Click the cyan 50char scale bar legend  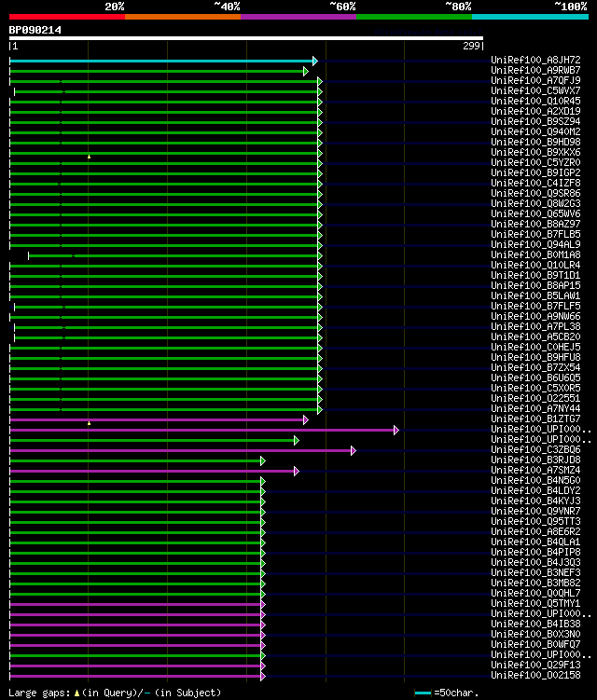pos(423,693)
